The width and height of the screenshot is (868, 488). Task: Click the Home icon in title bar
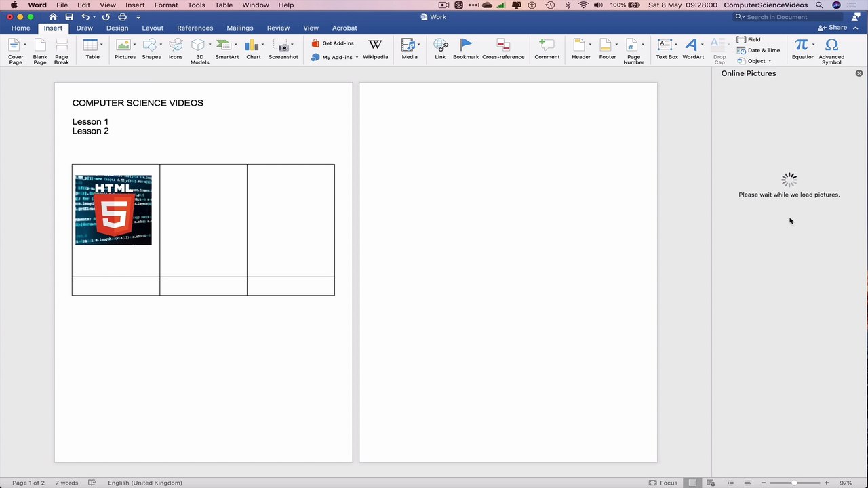coord(53,16)
